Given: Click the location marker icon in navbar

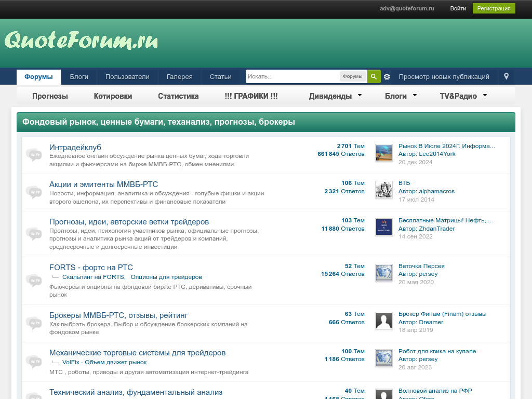Looking at the screenshot, I should 507,76.
